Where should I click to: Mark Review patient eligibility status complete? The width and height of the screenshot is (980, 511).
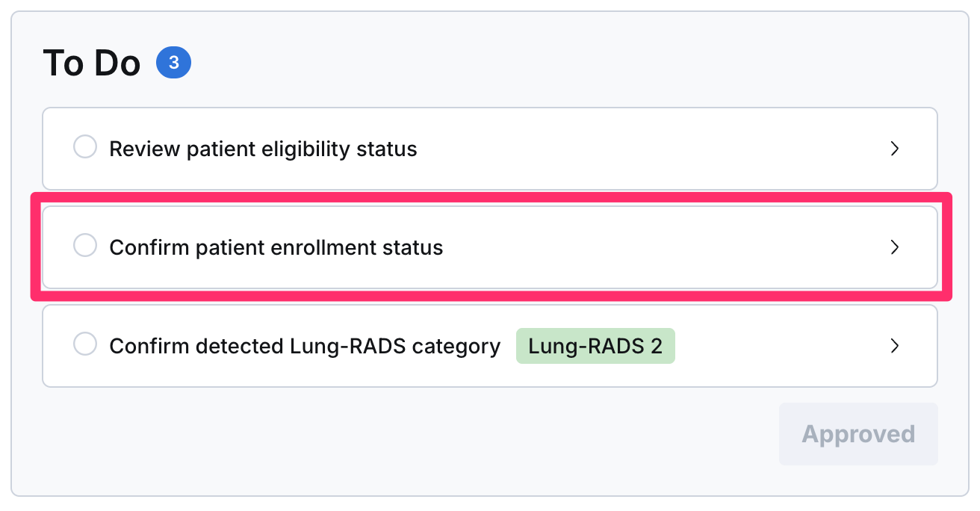pos(85,146)
